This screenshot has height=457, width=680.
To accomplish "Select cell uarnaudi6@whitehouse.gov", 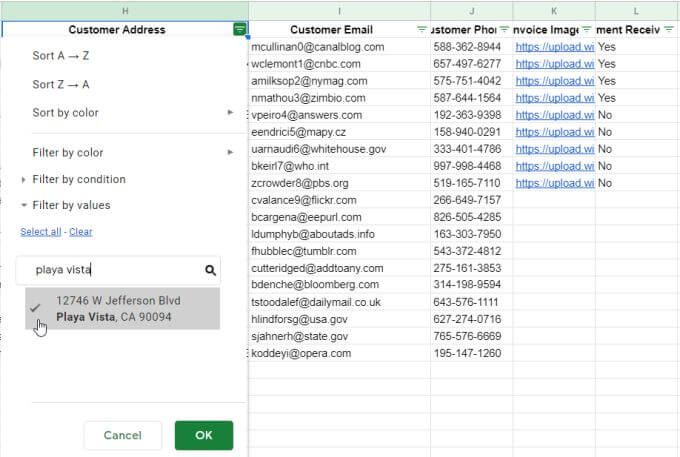I will pyautogui.click(x=340, y=149).
